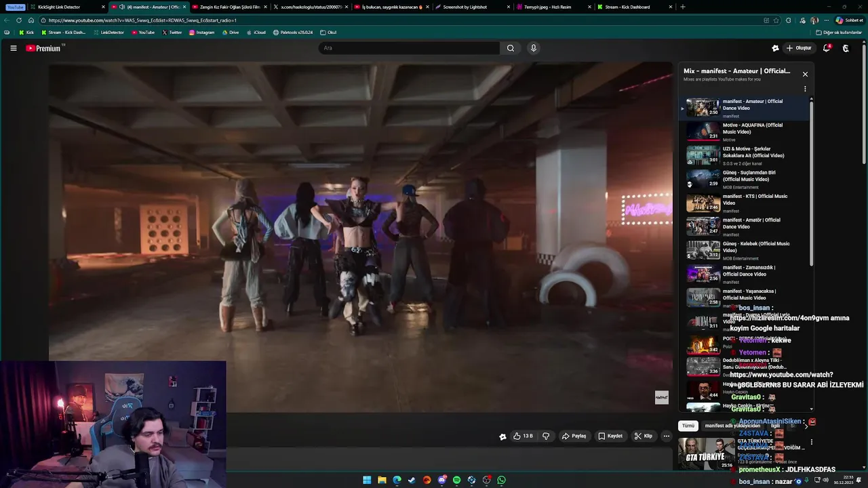This screenshot has width=868, height=488.
Task: Click the Oluştur create button
Action: pyautogui.click(x=799, y=48)
